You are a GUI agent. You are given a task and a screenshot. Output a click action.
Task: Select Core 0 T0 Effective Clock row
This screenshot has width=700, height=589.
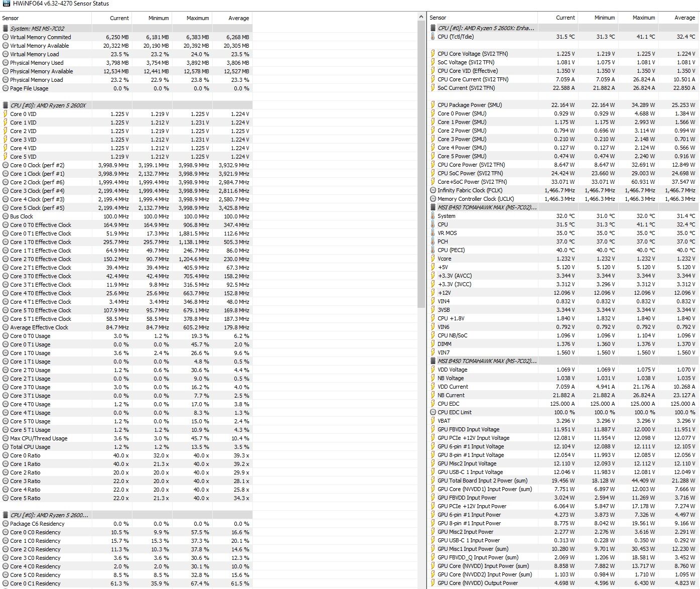[x=126, y=225]
